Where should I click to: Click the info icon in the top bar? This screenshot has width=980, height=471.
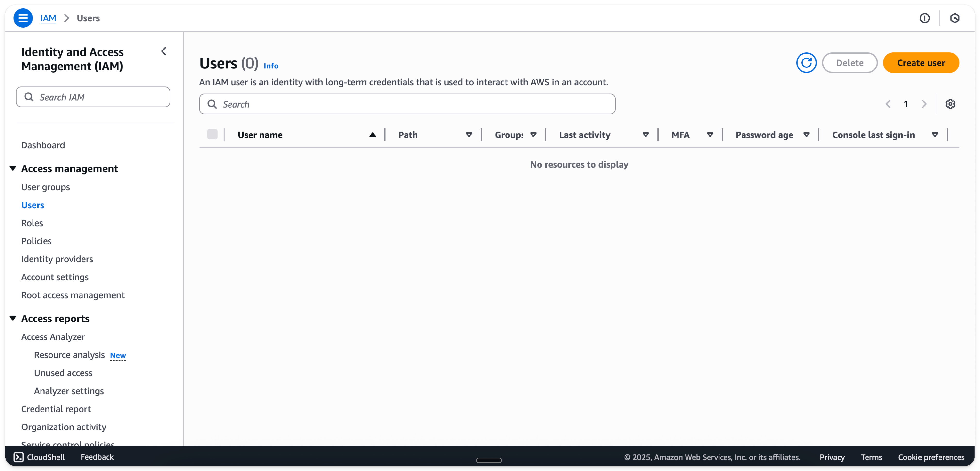(925, 18)
